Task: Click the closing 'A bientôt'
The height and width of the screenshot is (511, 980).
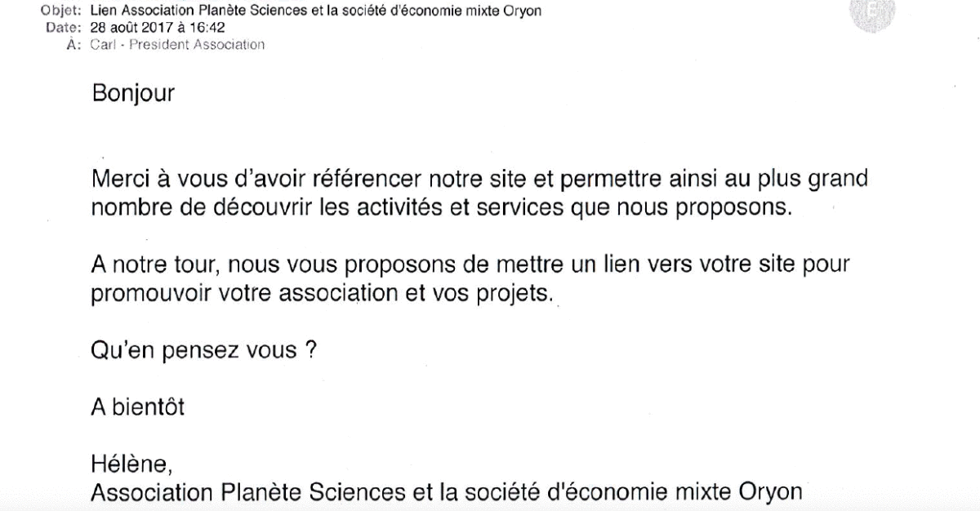Action: [137, 407]
